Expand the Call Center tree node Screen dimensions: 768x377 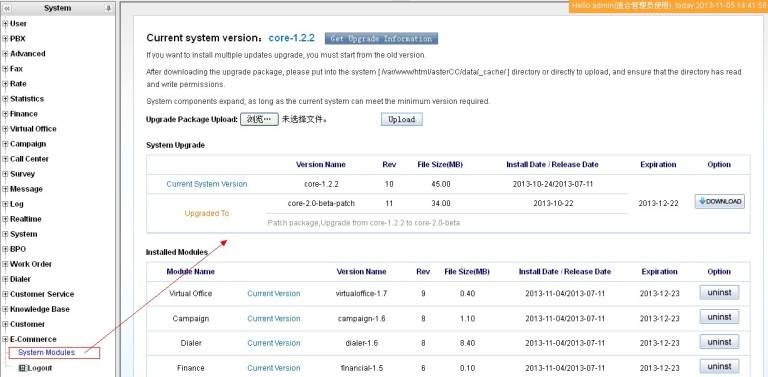tap(5, 159)
